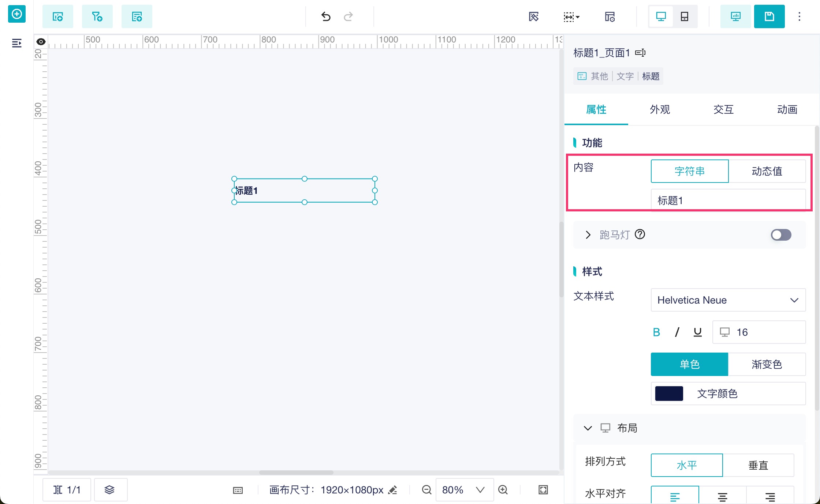Open the 80% zoom level dropdown
Screen dimensions: 820x504
[x=463, y=490]
